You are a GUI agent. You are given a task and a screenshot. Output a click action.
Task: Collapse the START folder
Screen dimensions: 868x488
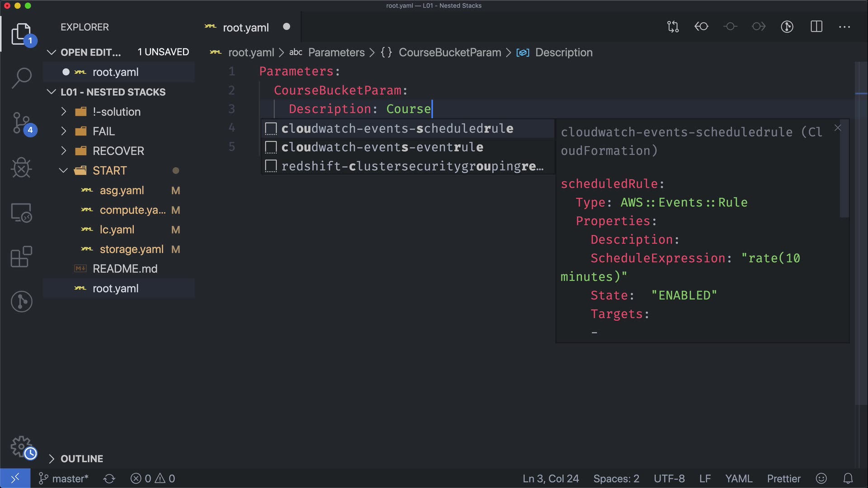coord(109,170)
